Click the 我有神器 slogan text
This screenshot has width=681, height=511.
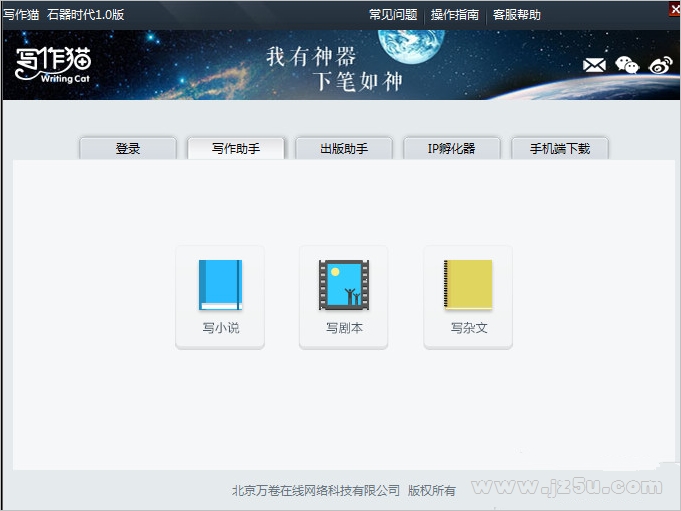pyautogui.click(x=311, y=56)
